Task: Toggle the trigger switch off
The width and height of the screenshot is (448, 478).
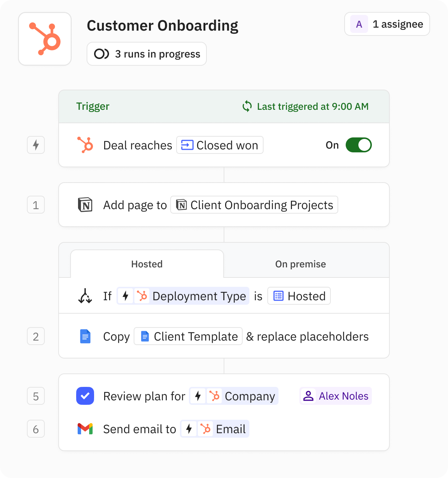Action: click(358, 145)
